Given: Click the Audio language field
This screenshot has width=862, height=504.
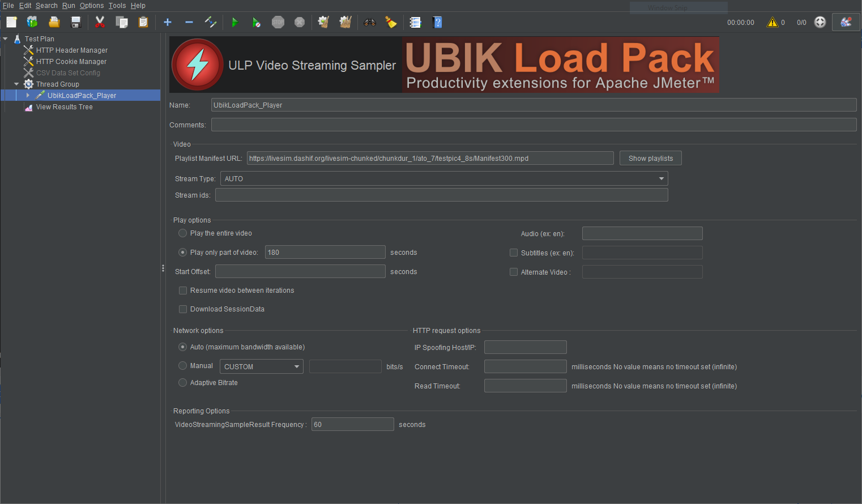Looking at the screenshot, I should (x=642, y=234).
